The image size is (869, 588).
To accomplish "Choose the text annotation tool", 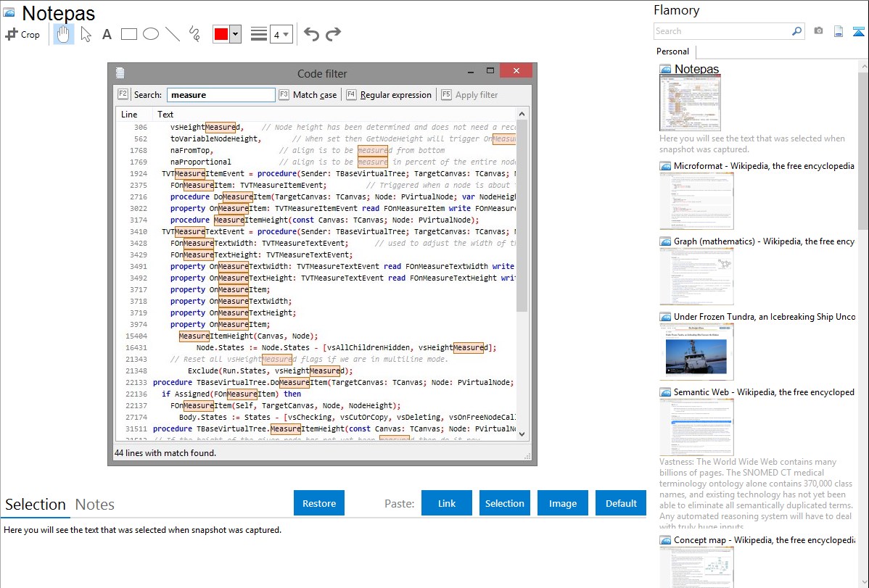I will [107, 34].
